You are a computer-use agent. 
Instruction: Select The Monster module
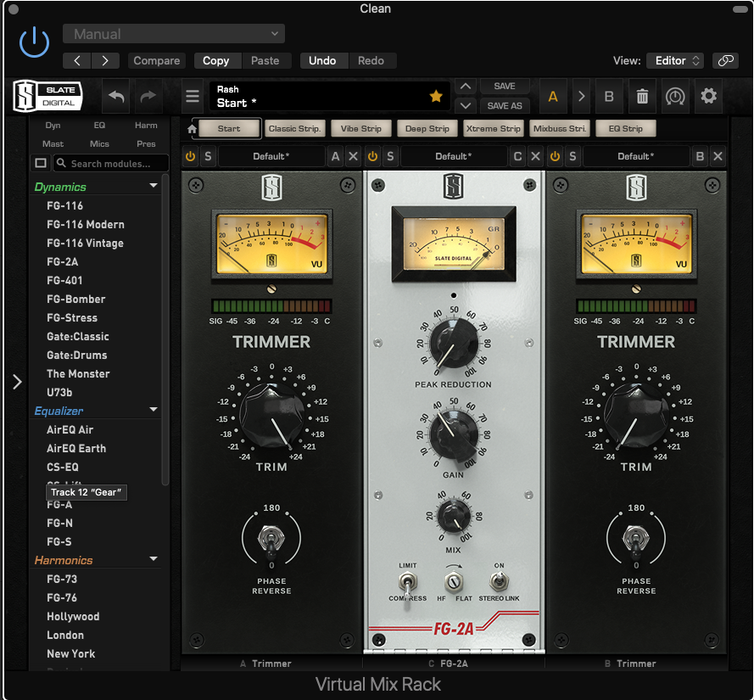pos(78,374)
